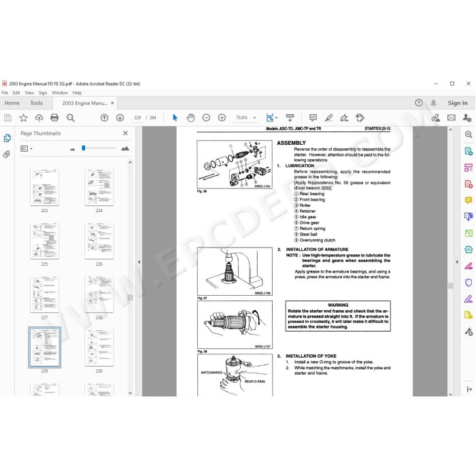
Task: Add a sticky note comment
Action: coord(313,118)
